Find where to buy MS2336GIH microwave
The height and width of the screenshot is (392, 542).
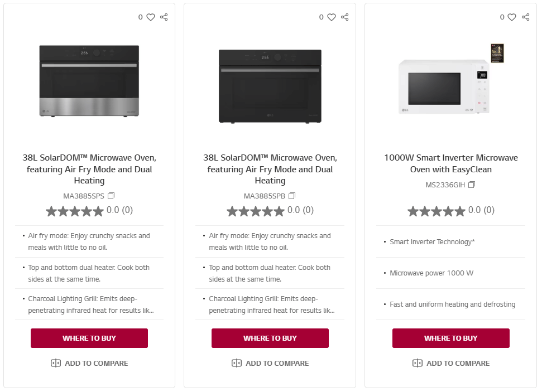451,338
